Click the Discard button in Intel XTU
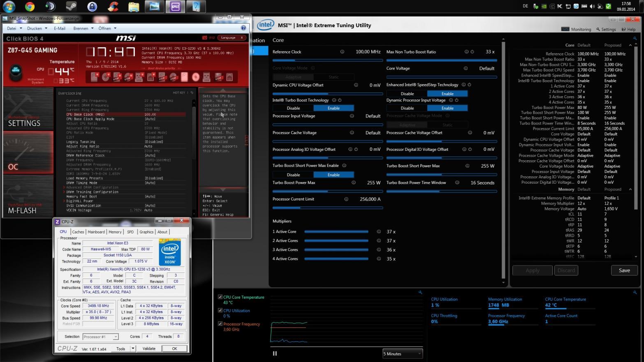Image resolution: width=644 pixels, height=362 pixels. 566,270
